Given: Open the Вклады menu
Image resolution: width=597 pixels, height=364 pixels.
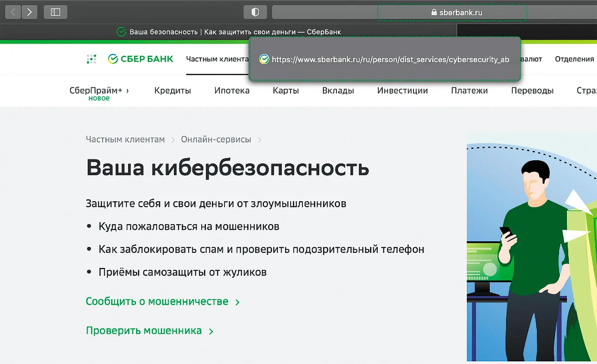Looking at the screenshot, I should click(x=338, y=91).
